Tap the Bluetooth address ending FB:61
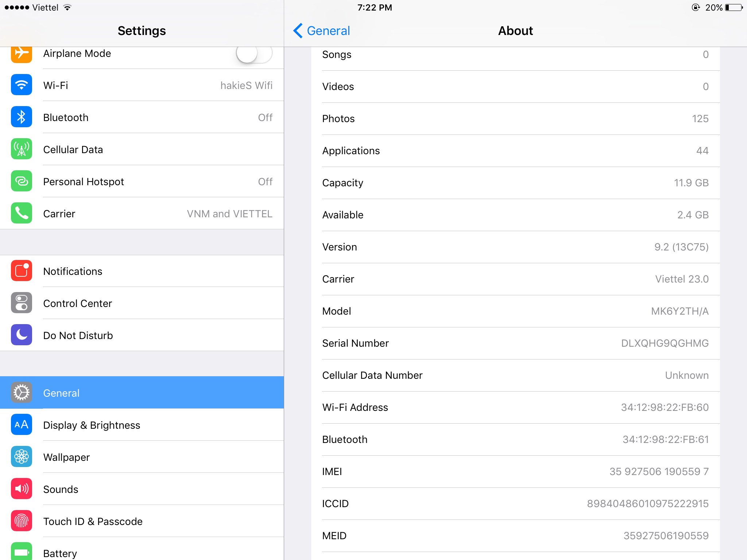 pyautogui.click(x=666, y=440)
